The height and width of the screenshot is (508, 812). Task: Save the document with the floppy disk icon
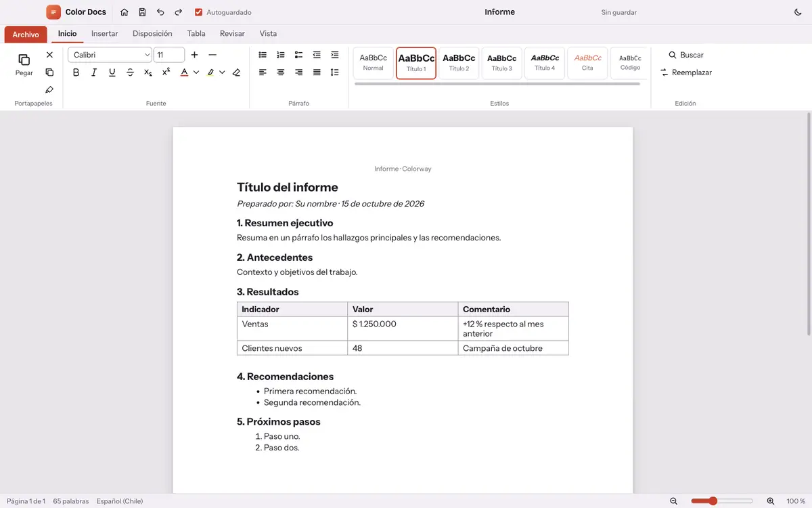(x=142, y=12)
